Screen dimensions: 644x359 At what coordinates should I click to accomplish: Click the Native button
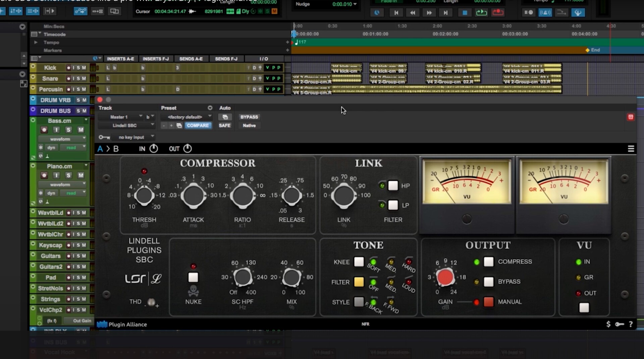(249, 125)
